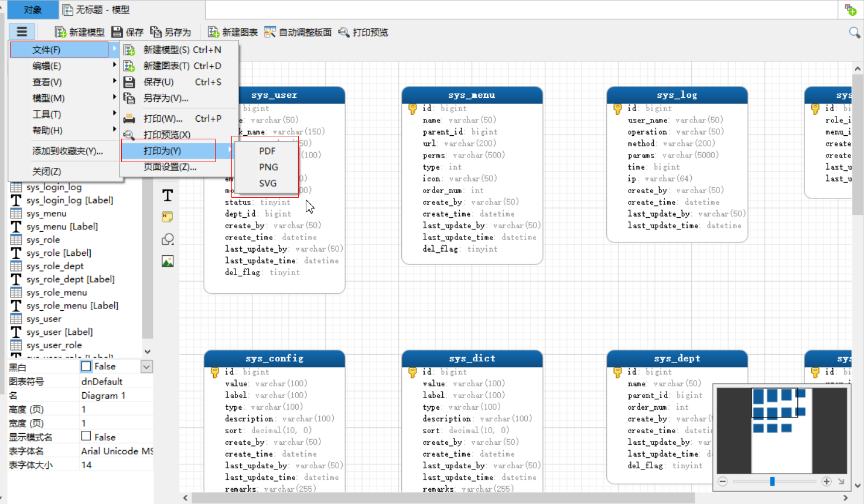
Task: Select sys_role_dept in the object list
Action: pyautogui.click(x=55, y=266)
